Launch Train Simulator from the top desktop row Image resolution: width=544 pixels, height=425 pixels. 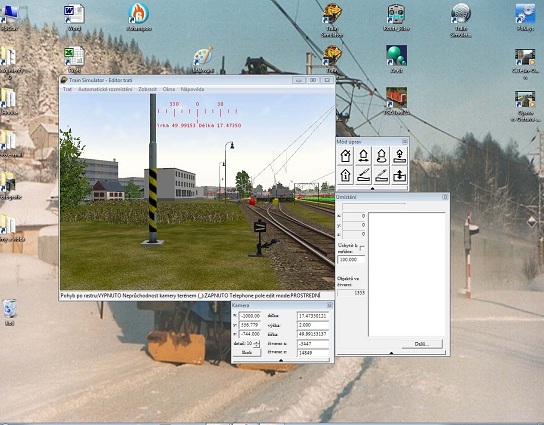pyautogui.click(x=332, y=19)
